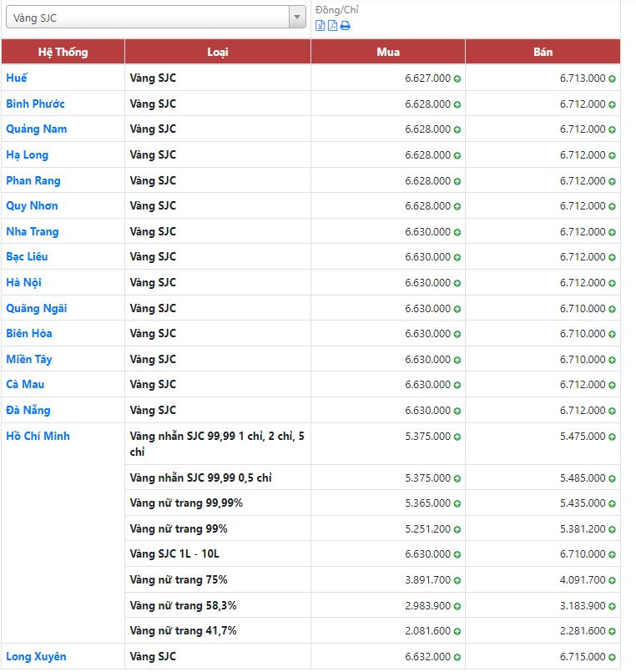Image resolution: width=636 pixels, height=672 pixels.
Task: Export the table as PDF document
Action: point(332,26)
